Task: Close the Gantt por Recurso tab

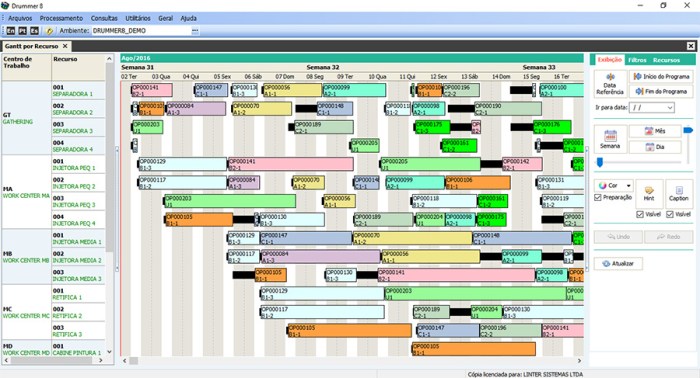Action: tap(65, 46)
